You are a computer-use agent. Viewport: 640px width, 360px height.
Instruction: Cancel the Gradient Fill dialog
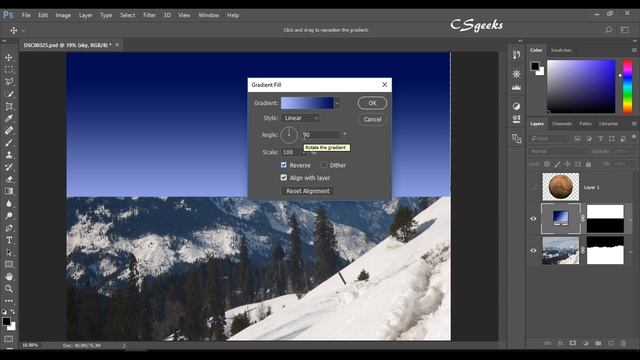372,119
